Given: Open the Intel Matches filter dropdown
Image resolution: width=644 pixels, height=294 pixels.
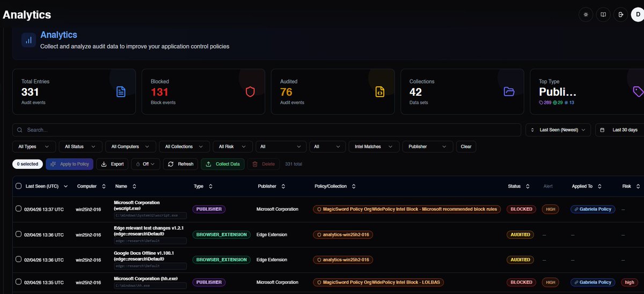Looking at the screenshot, I should [374, 146].
